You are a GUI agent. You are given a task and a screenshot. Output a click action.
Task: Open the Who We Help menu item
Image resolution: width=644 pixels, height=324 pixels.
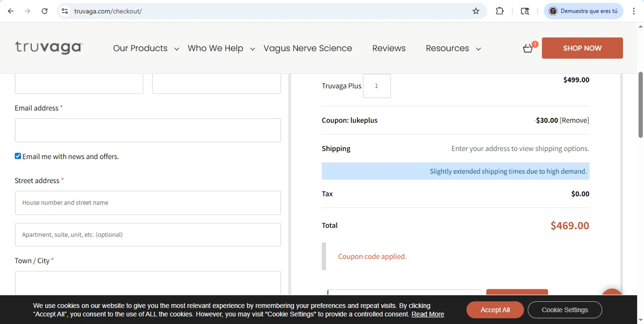216,48
